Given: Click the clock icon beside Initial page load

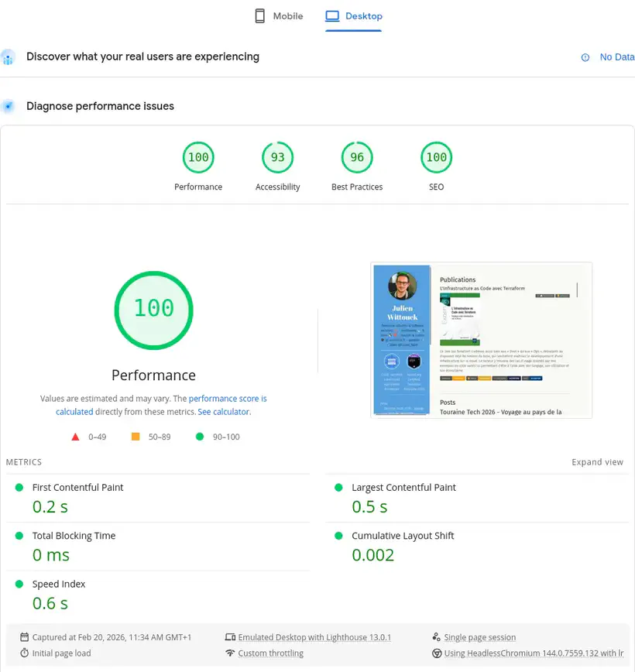Looking at the screenshot, I should pyautogui.click(x=25, y=653).
